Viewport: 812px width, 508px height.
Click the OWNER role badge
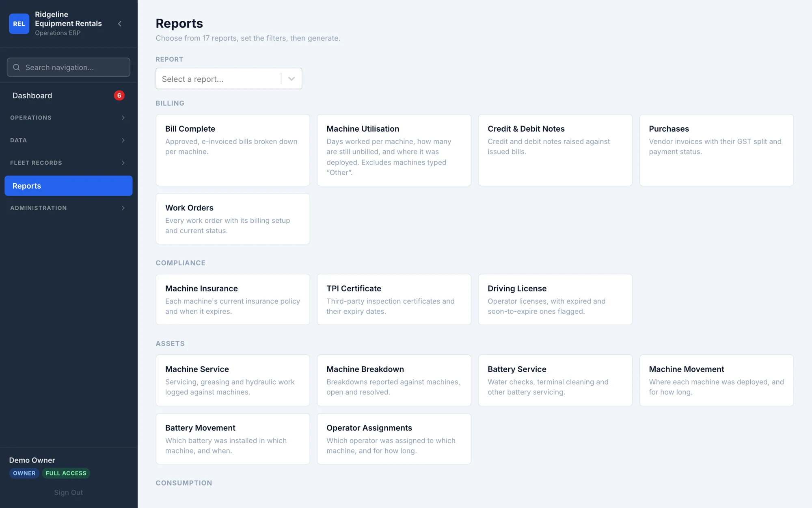24,473
